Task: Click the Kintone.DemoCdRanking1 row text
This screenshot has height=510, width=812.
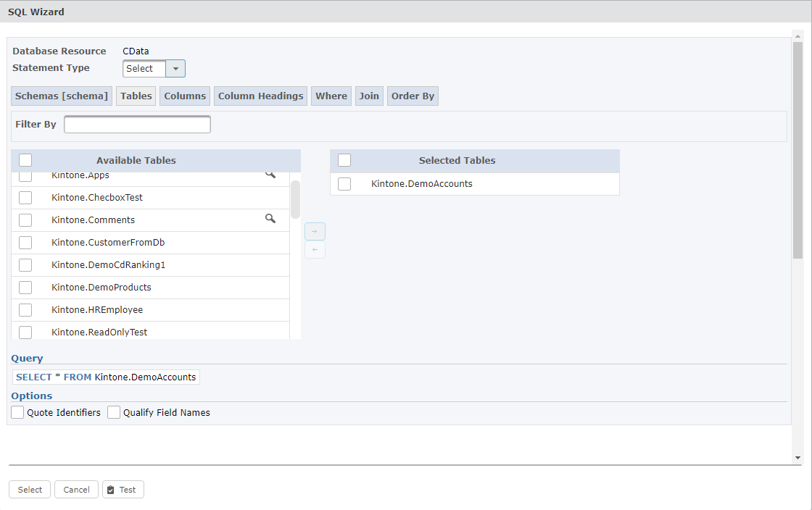Action: 108,265
